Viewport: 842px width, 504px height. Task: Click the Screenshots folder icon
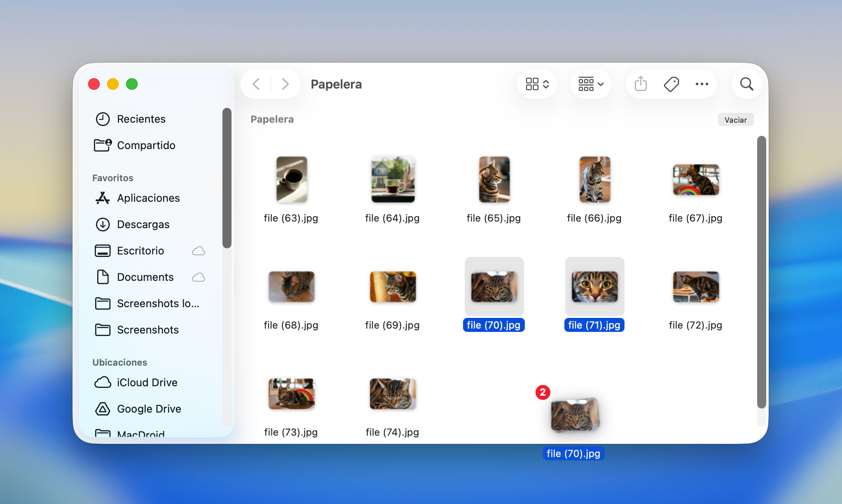(103, 330)
